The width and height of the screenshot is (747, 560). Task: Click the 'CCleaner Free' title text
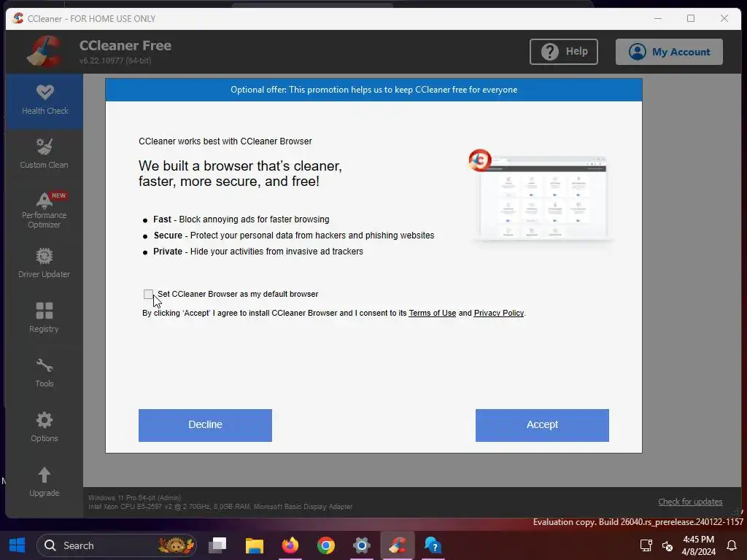click(125, 46)
